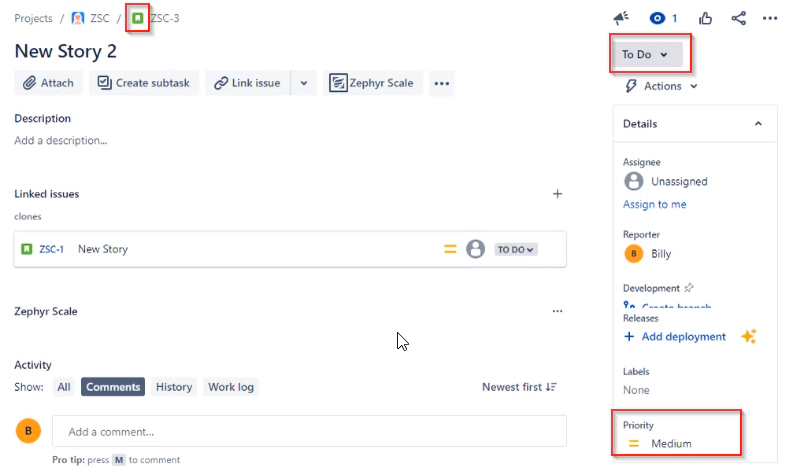This screenshot has width=790, height=466.
Task: Click the ZSC-1 story type icon
Action: [x=27, y=249]
